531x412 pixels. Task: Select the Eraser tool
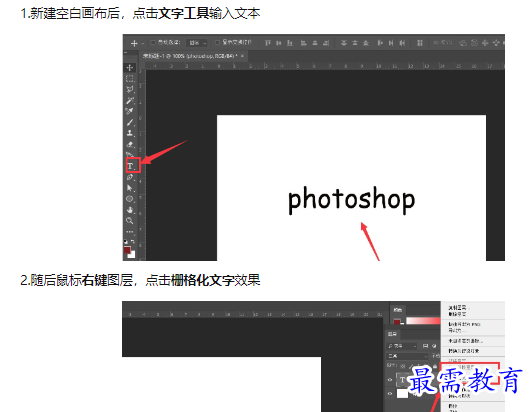pos(130,144)
